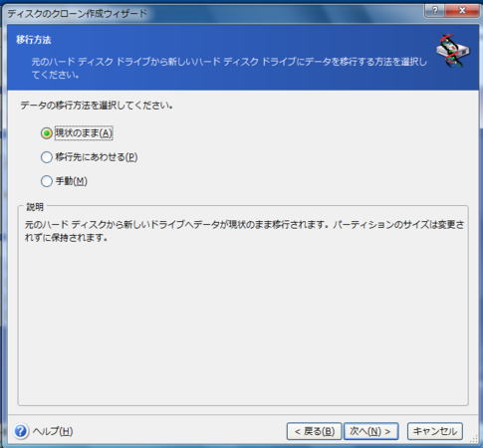Click the 移行方法 heading in blue banner
This screenshot has height=448, width=483.
[x=34, y=40]
